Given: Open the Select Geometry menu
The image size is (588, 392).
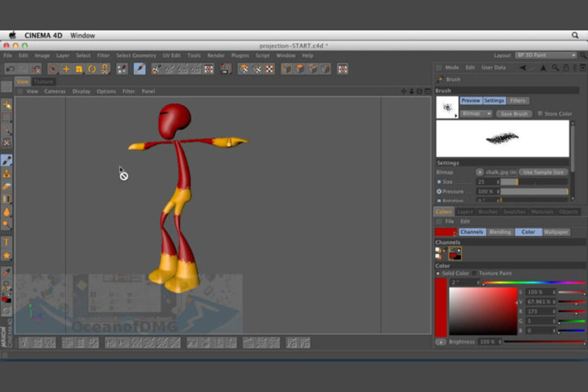Looking at the screenshot, I should point(136,56).
